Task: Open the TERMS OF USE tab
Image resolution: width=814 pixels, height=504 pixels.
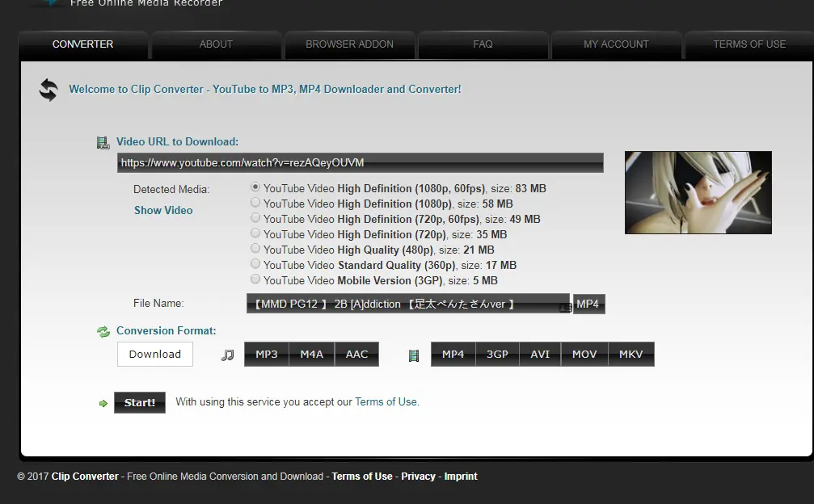Action: click(749, 44)
